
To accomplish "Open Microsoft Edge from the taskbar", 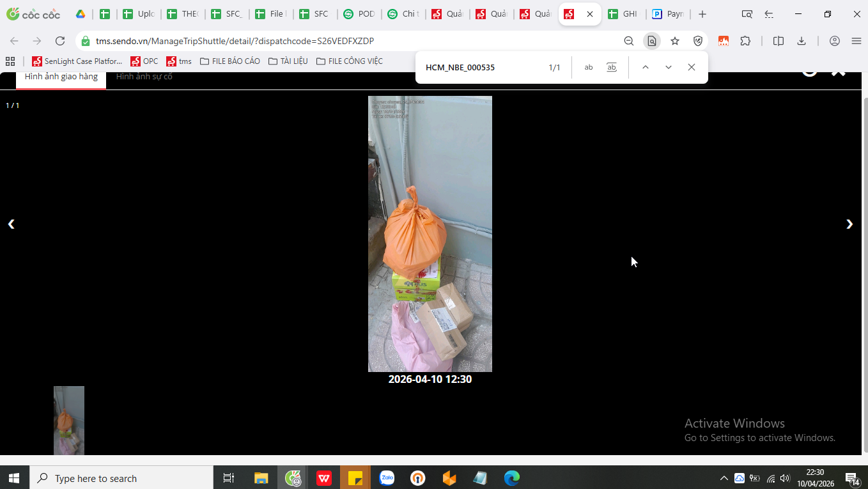I will point(512,478).
